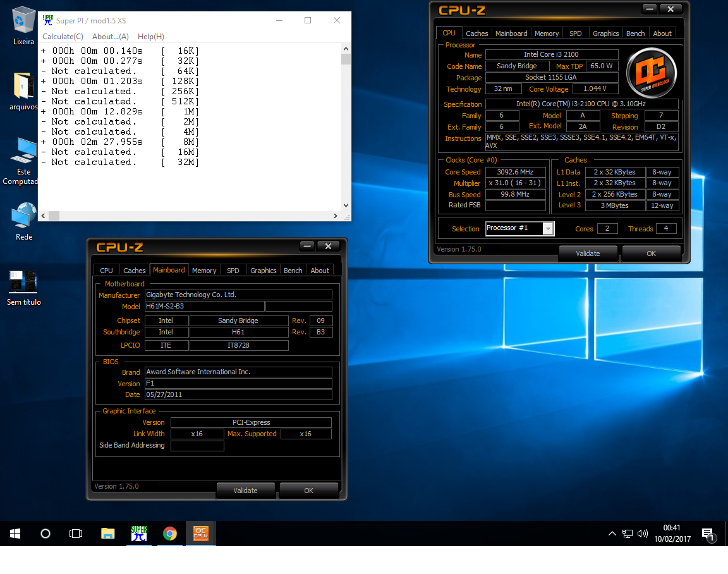The width and height of the screenshot is (728, 574).
Task: Open the Este Computador desktop icon
Action: click(23, 161)
